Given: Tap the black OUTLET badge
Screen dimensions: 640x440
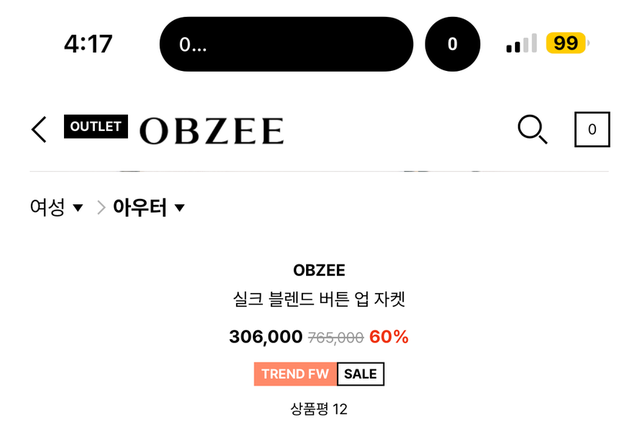Looking at the screenshot, I should [x=96, y=127].
